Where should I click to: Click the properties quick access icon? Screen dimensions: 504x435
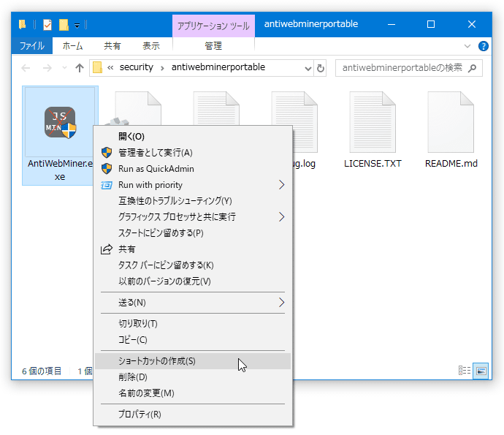[x=47, y=24]
